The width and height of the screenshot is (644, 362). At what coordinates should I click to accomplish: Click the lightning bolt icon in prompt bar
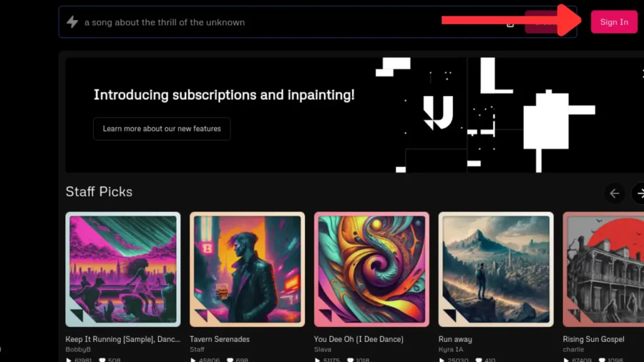click(x=72, y=22)
